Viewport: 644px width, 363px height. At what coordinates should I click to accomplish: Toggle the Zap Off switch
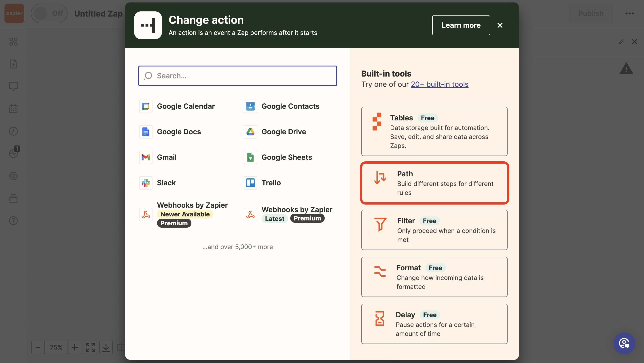coord(49,13)
